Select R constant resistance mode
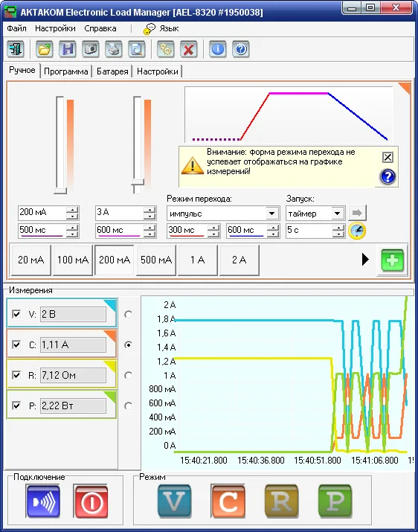Viewport: 418px width, 532px height. click(x=281, y=501)
